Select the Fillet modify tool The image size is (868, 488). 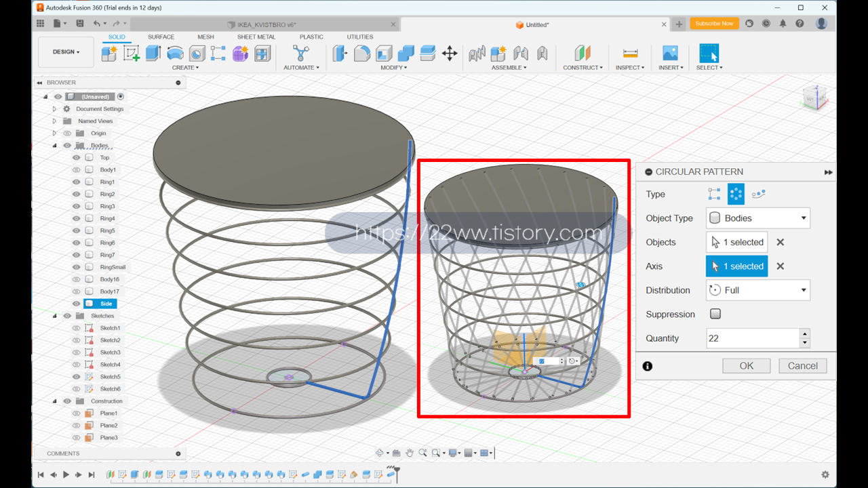362,54
